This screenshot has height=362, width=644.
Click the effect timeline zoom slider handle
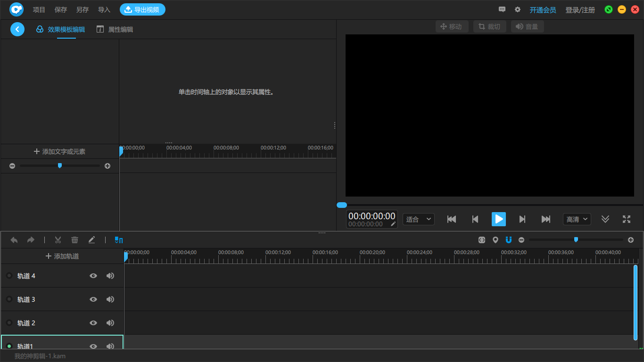coord(60,165)
